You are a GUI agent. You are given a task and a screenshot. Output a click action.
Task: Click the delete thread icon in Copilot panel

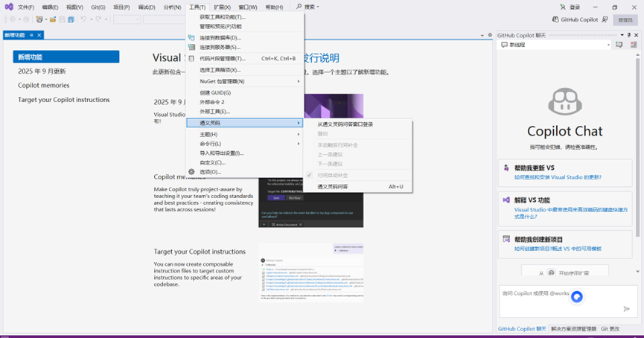634,45
